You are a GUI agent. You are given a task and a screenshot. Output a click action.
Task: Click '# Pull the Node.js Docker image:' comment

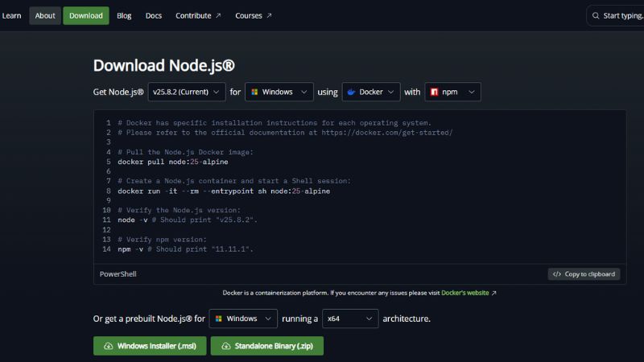point(186,152)
